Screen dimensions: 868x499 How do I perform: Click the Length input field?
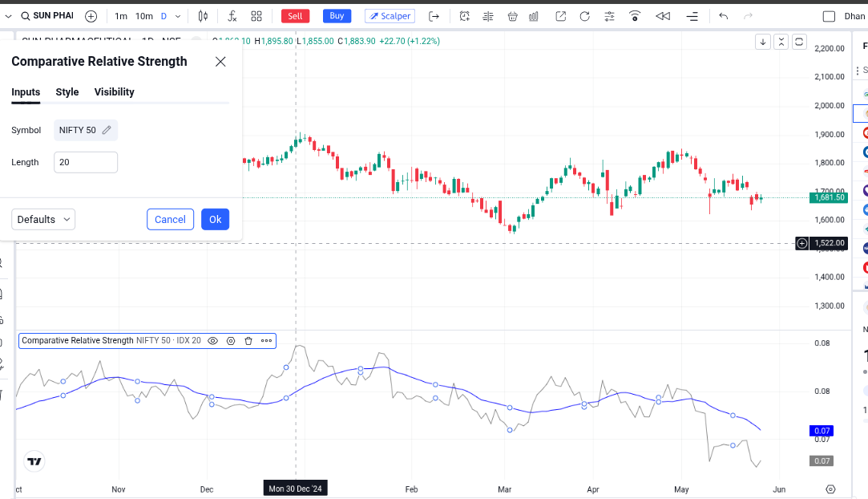86,162
